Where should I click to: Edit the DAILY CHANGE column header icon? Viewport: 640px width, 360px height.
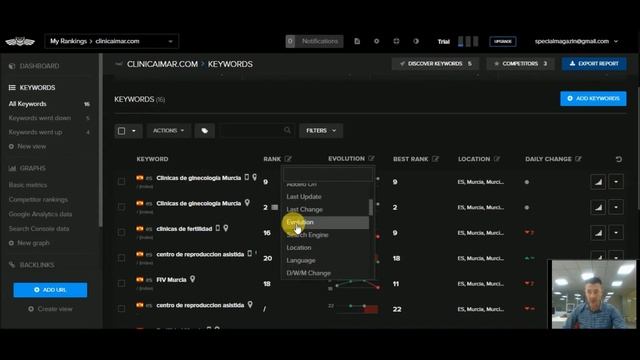pos(578,158)
